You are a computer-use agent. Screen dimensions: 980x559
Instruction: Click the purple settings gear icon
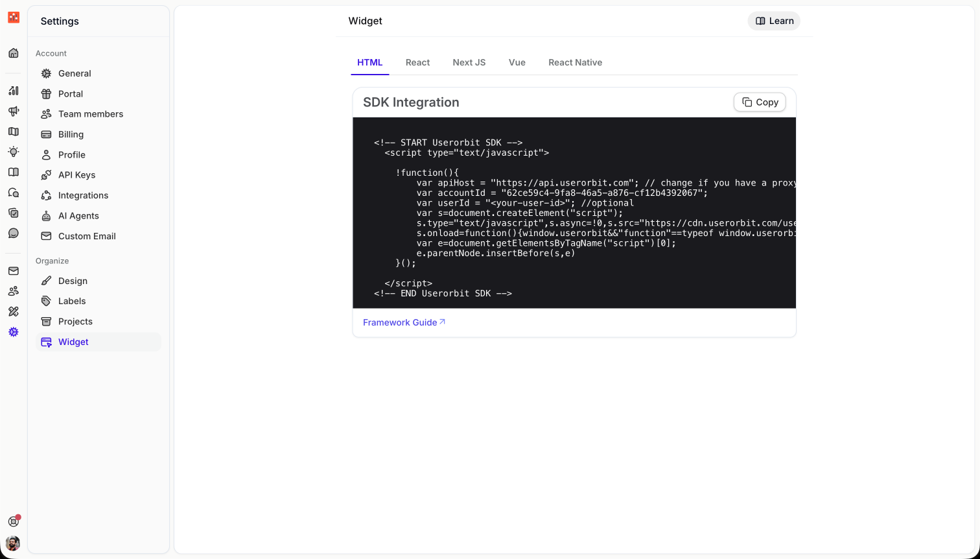(x=14, y=332)
